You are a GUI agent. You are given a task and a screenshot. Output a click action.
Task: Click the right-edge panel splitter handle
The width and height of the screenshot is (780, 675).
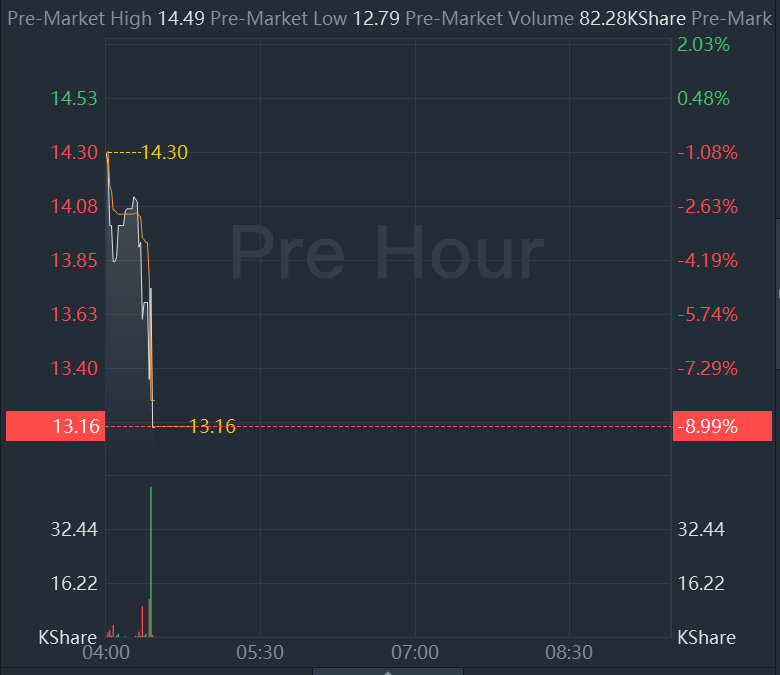click(778, 293)
